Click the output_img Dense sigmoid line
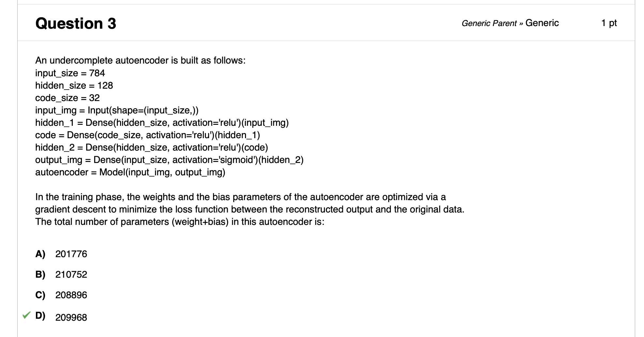Viewport: 644px width, 337px height. 169,160
